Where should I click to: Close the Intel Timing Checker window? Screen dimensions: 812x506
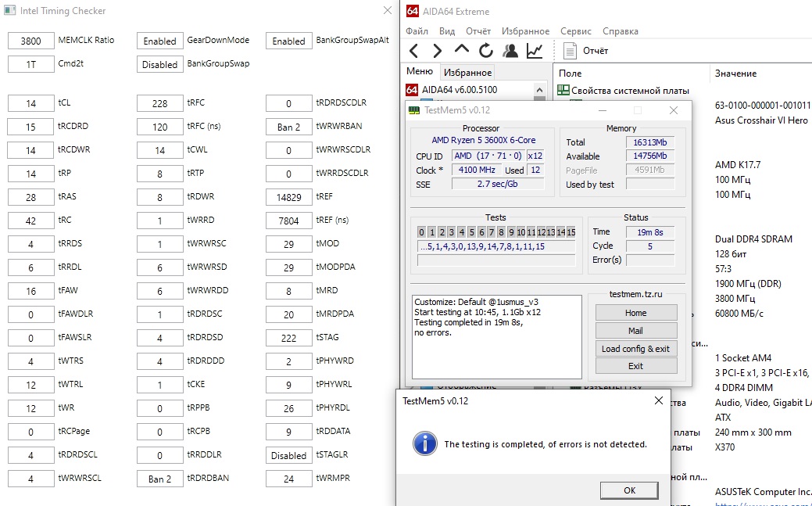pos(388,10)
